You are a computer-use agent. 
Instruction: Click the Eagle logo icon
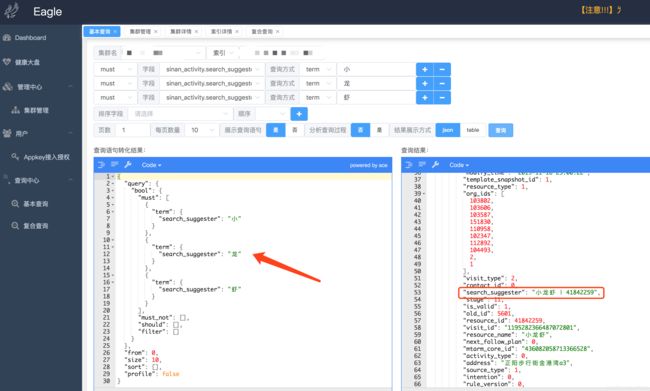[x=11, y=11]
